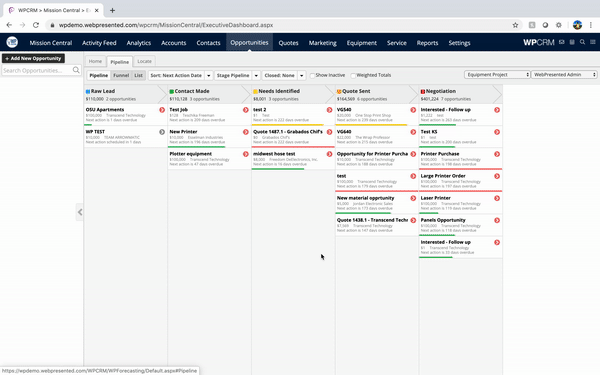
Task: Click the Needs Identified yellow stage marker
Action: 255,91
